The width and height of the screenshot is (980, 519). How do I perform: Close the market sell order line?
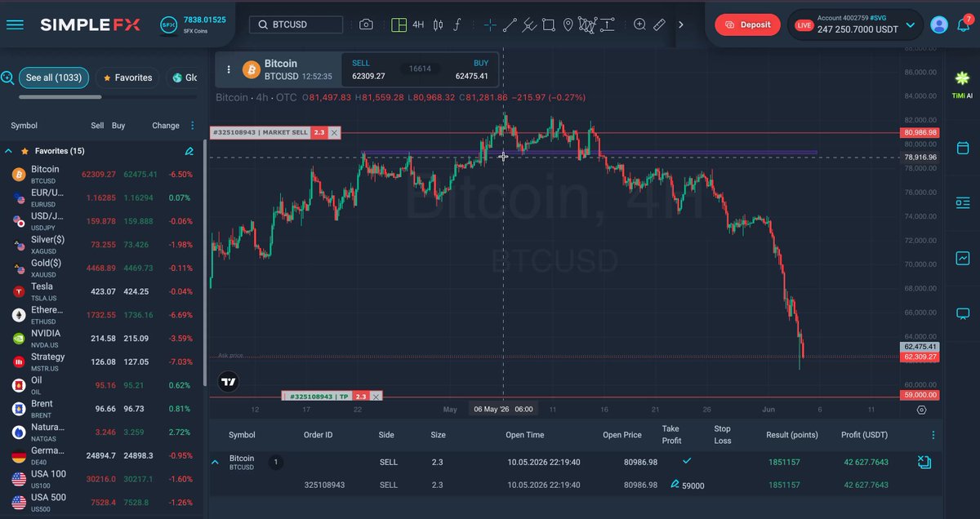coord(334,132)
